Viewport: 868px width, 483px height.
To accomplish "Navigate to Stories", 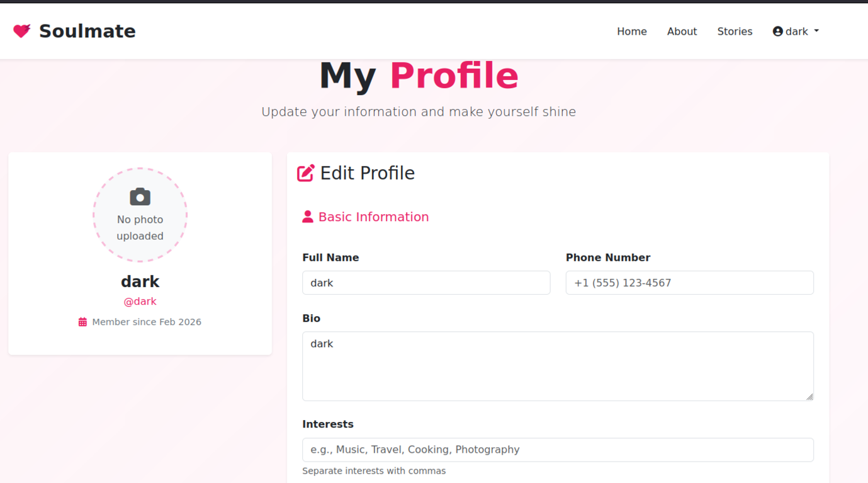I will click(x=735, y=31).
